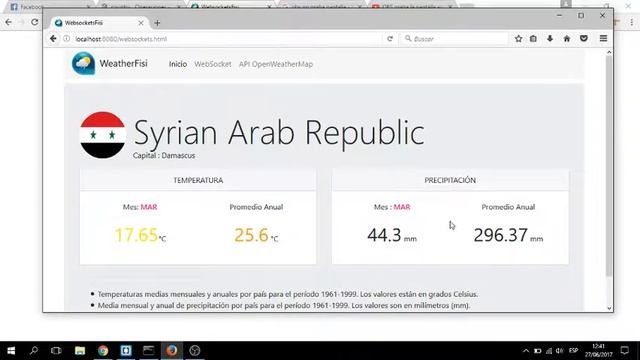640x360 pixels.
Task: Focus the Buscar search box
Action: [455, 39]
